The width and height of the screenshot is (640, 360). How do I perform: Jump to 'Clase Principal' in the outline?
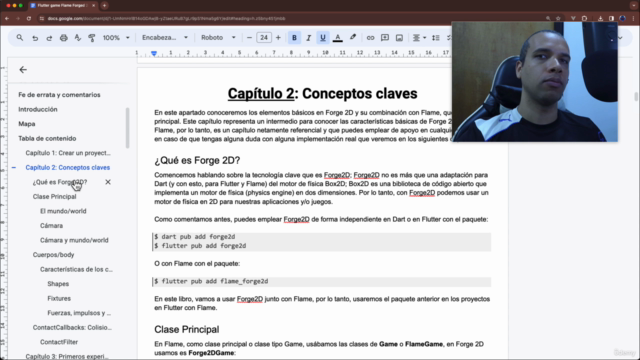pos(54,197)
